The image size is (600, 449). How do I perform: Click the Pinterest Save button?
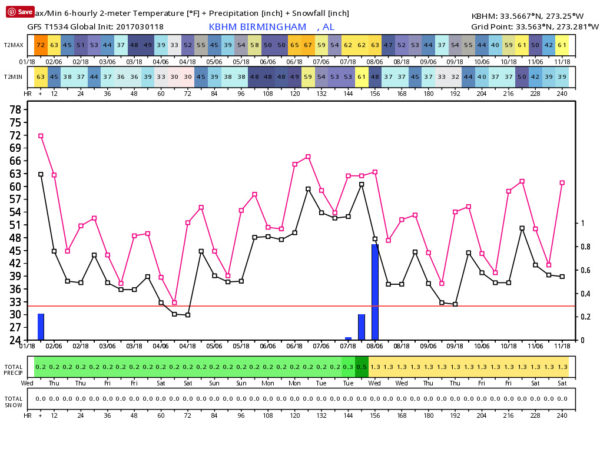click(x=17, y=10)
